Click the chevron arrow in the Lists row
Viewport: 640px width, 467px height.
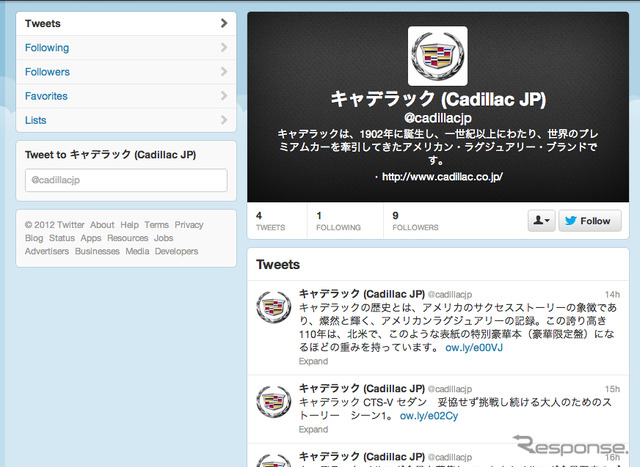pos(224,120)
